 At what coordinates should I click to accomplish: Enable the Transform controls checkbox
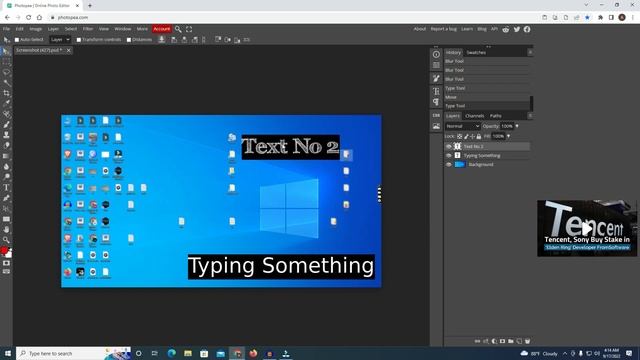pos(79,40)
